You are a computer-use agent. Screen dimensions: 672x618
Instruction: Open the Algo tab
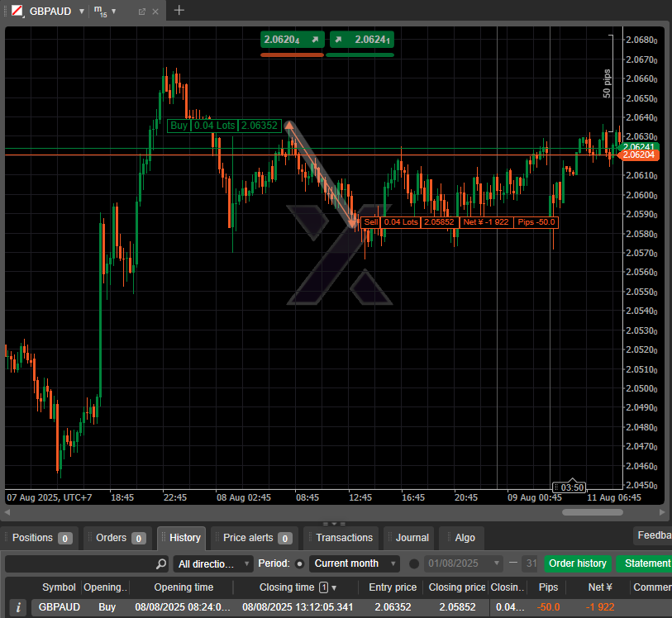coord(462,538)
